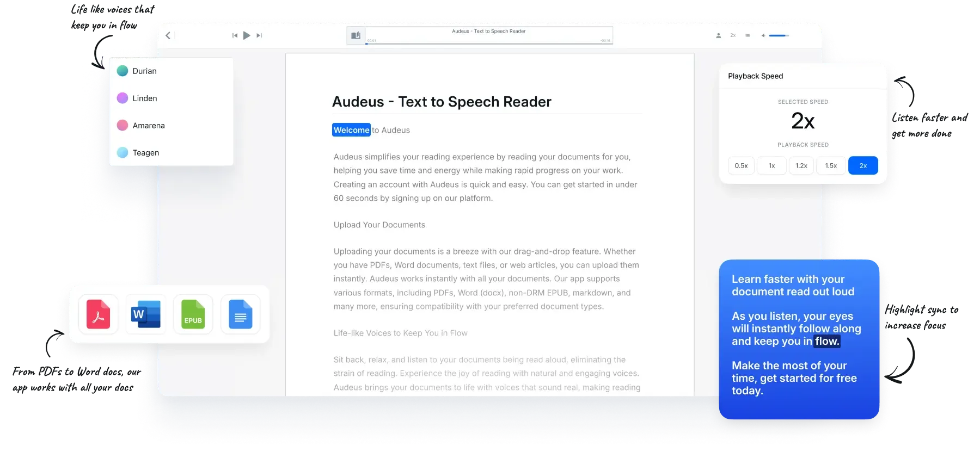Select the Linden voice
This screenshot has width=980, height=452.
point(171,98)
